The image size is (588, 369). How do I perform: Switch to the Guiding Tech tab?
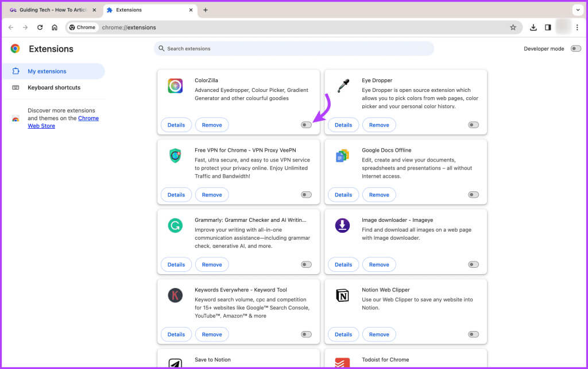[53, 10]
